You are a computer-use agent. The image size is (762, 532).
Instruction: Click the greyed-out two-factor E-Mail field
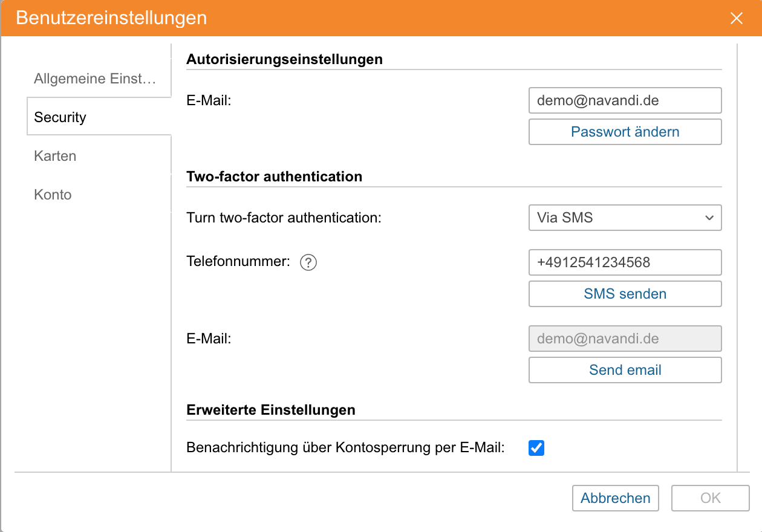coord(625,339)
